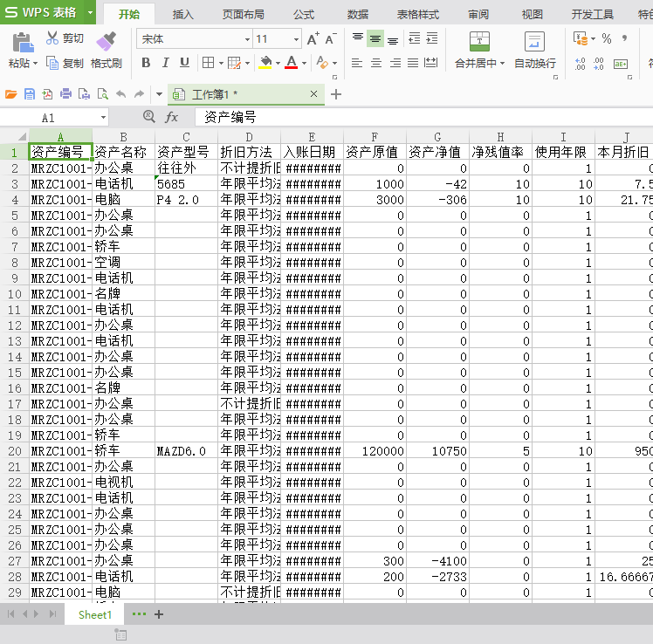653x644 pixels.
Task: Click the Cut (剪切) scissors icon
Action: (52, 38)
